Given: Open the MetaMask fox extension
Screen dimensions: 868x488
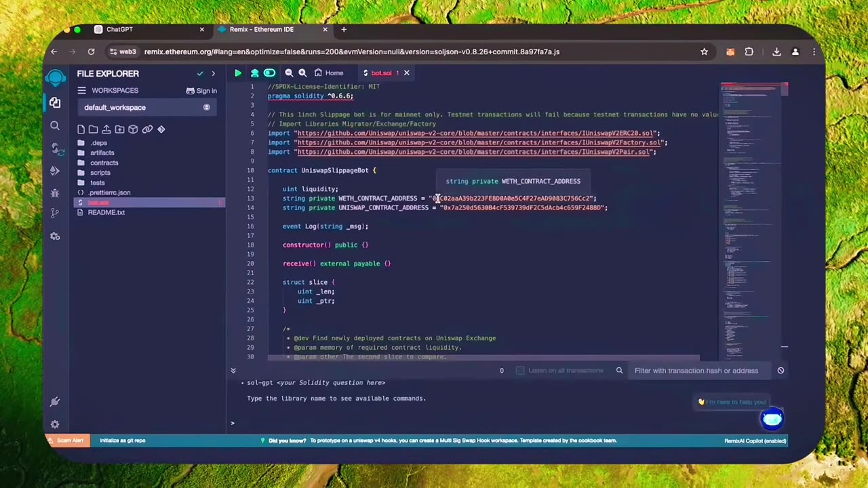Looking at the screenshot, I should (x=730, y=52).
